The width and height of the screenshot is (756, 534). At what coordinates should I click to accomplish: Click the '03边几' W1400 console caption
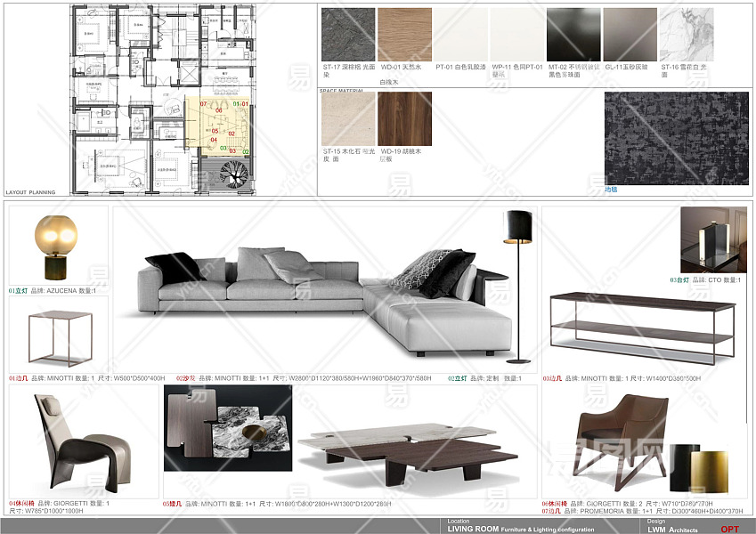[622, 378]
